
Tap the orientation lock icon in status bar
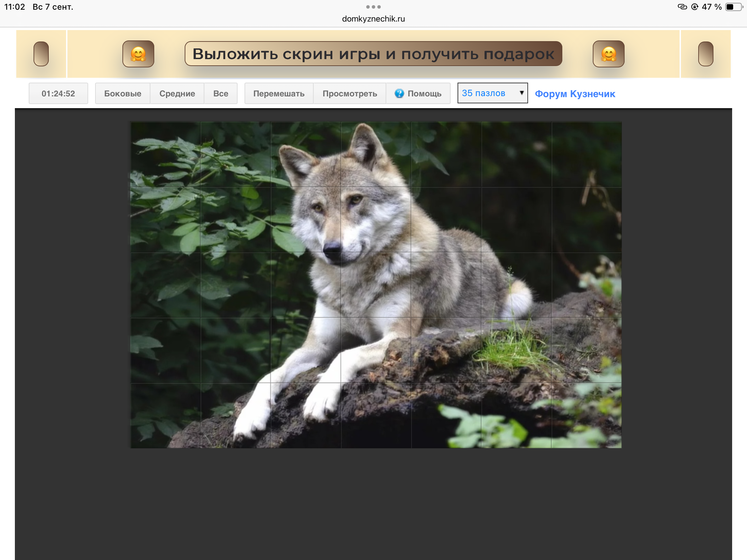[x=694, y=7]
